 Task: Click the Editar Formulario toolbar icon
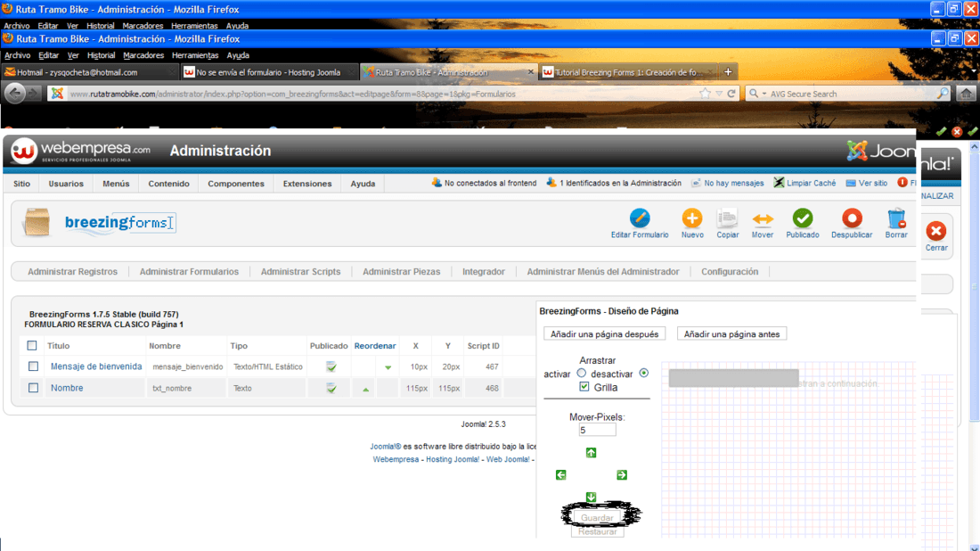640,218
